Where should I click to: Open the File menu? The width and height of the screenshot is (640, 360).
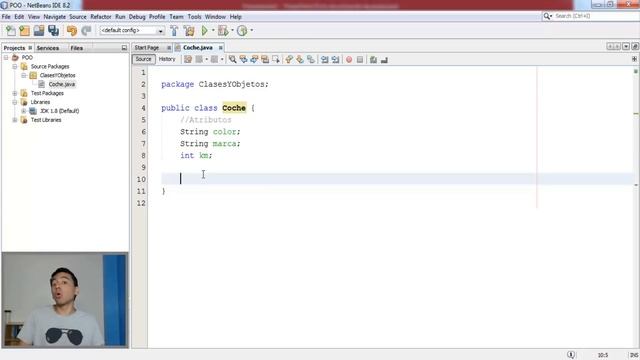[x=6, y=17]
